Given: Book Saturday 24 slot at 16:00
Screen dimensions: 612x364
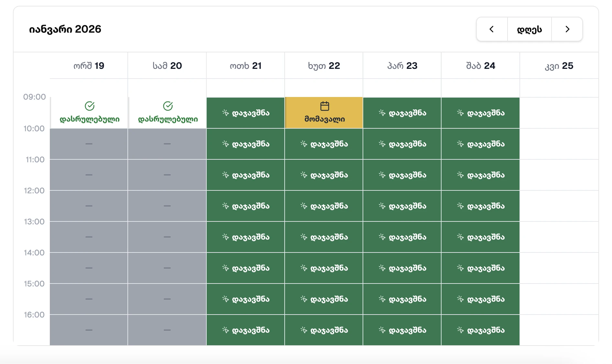Looking at the screenshot, I should click(481, 330).
